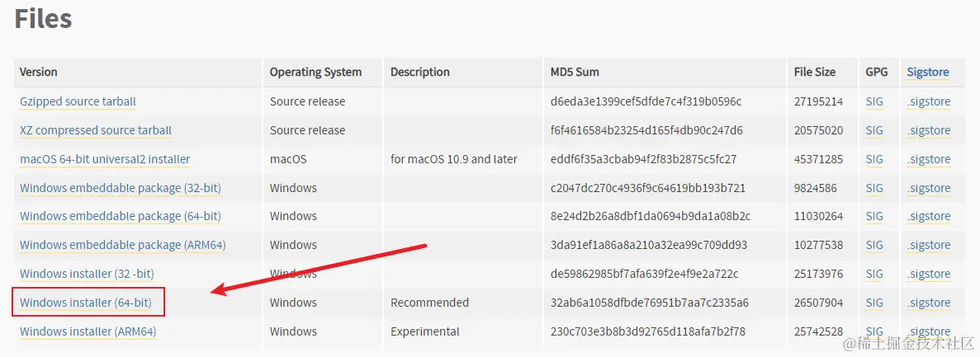Click the Recommended description text
980x357 pixels.
[429, 302]
